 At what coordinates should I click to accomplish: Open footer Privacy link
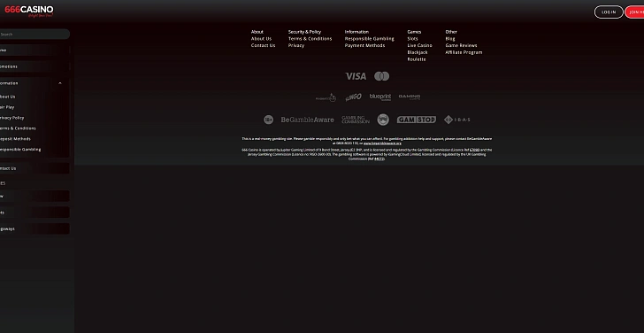coord(296,46)
